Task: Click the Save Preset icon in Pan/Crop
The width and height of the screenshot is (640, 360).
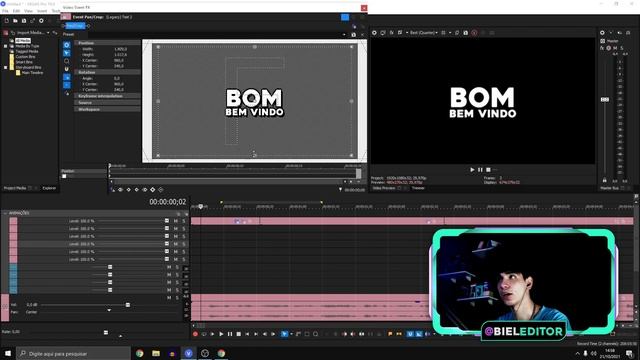Action: 353,35
